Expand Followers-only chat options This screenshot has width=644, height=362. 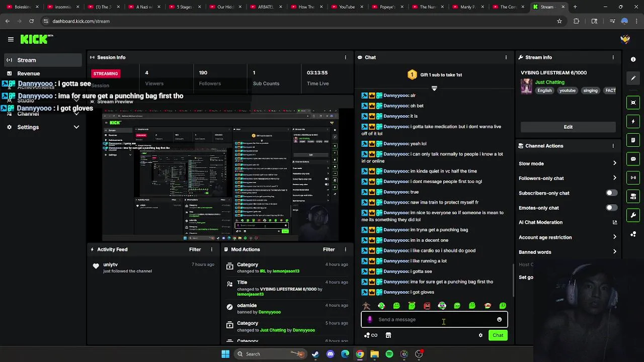click(x=614, y=178)
